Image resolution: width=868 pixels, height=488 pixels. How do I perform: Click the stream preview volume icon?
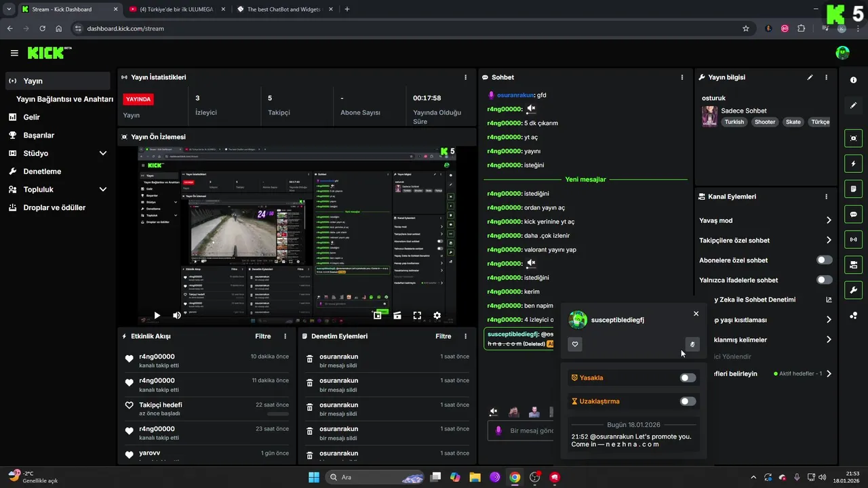pos(177,315)
